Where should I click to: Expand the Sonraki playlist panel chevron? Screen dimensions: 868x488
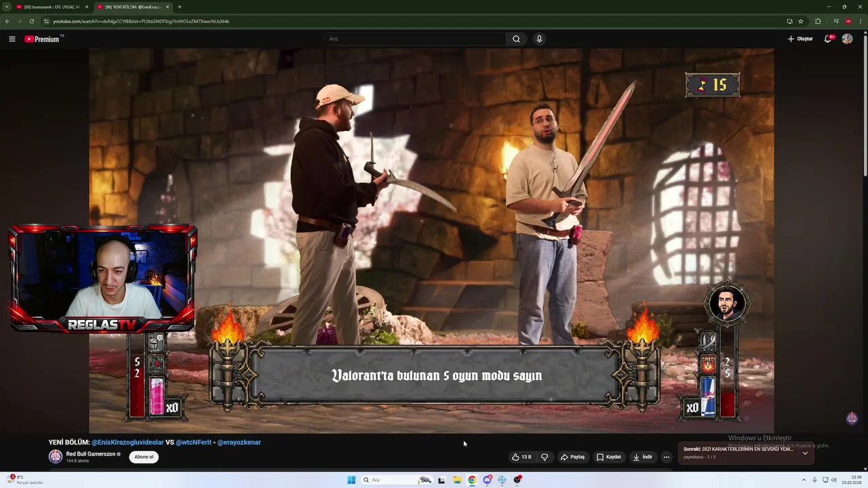click(x=805, y=453)
